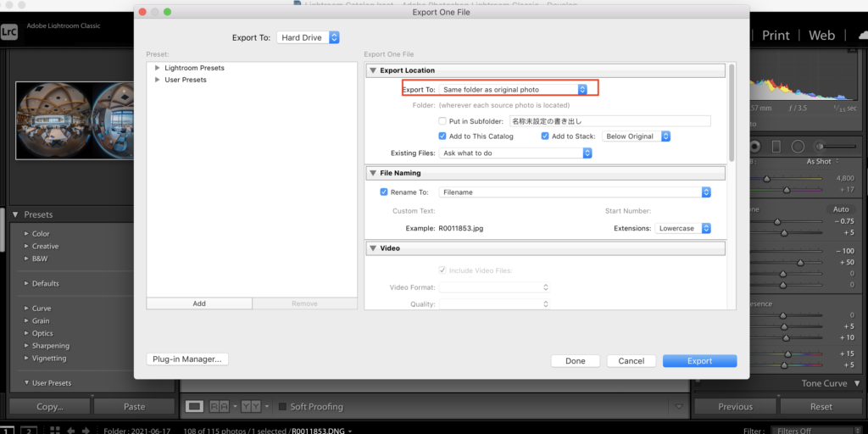
Task: Click Add preset button
Action: point(199,303)
